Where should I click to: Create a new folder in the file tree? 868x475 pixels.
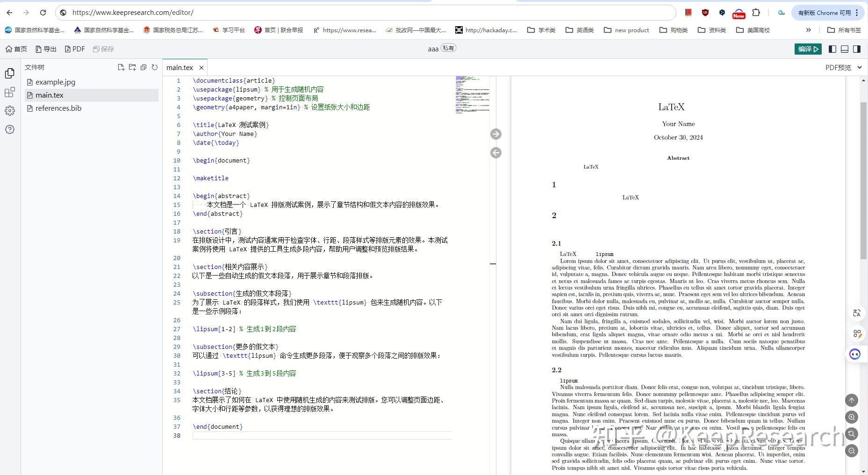click(x=132, y=67)
